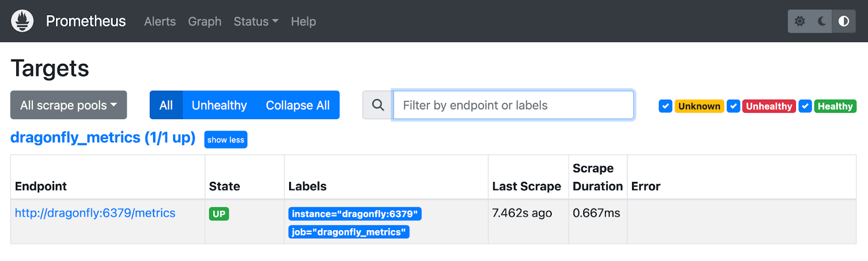Go to the Graph page
This screenshot has height=261, width=868.
coord(205,22)
